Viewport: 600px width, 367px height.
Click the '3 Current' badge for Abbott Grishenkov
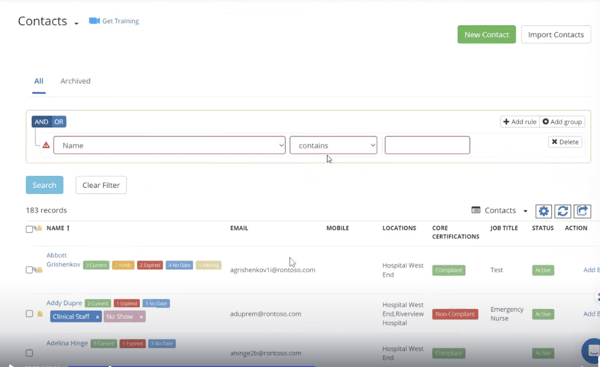click(x=96, y=265)
